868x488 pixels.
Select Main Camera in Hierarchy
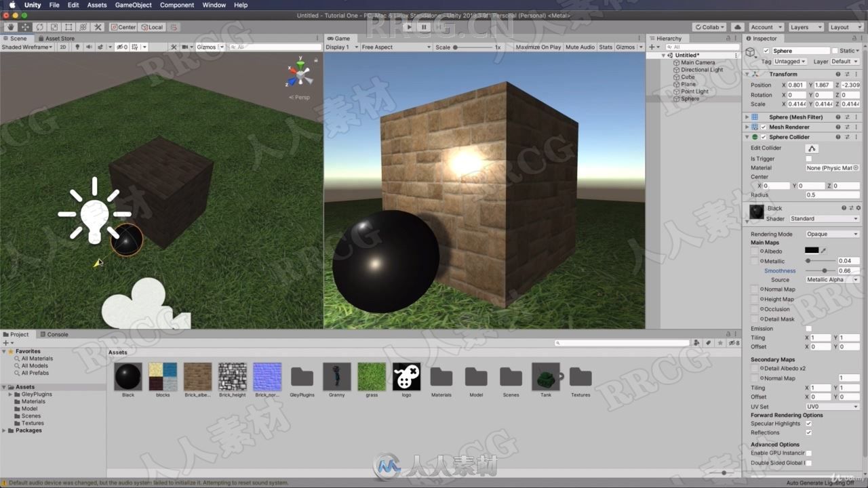point(698,62)
